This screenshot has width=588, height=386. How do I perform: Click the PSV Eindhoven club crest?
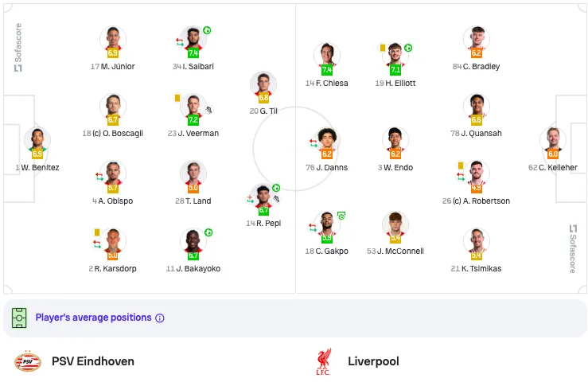[x=28, y=362]
